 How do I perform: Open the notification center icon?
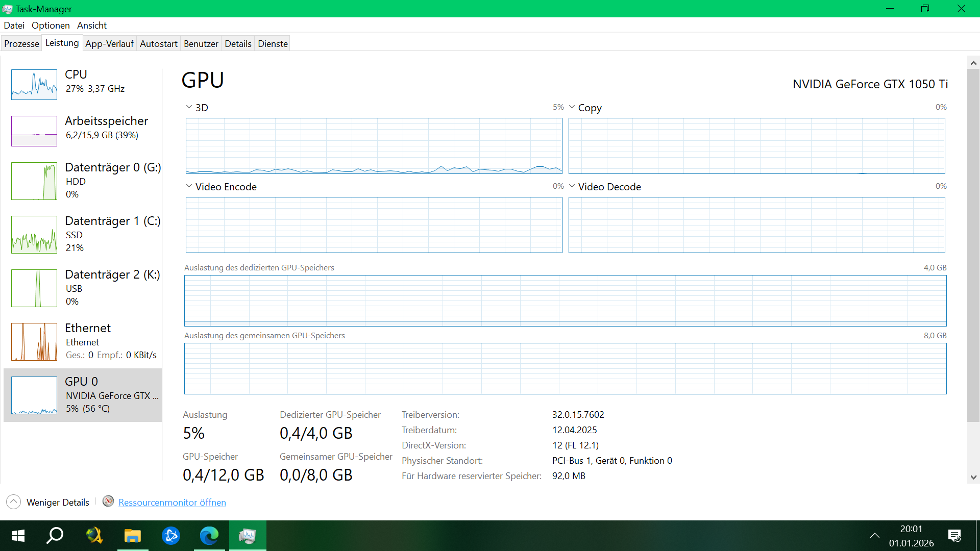tap(954, 536)
